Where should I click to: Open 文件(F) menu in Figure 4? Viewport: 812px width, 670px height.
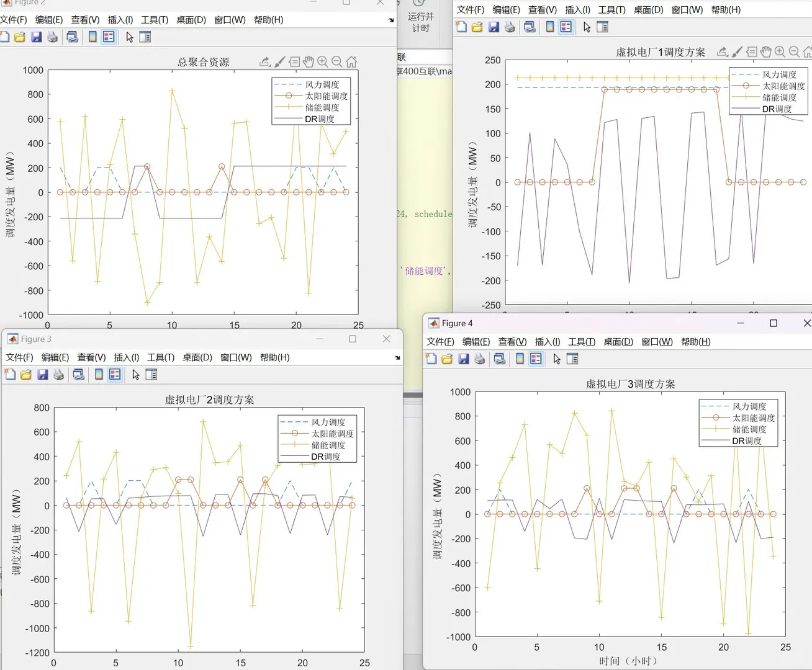tap(440, 342)
